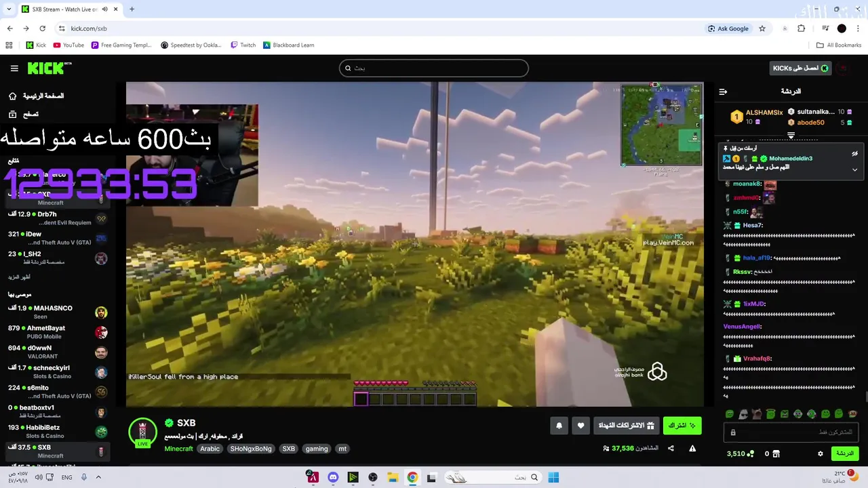The height and width of the screenshot is (488, 868).
Task: Show hidden system tray icons
Action: pyautogui.click(x=98, y=477)
